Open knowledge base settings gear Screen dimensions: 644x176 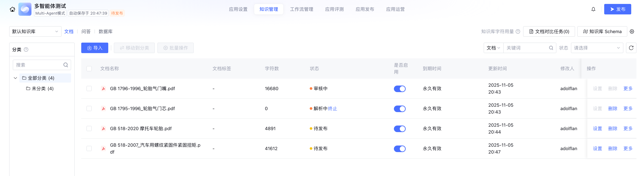(632, 31)
